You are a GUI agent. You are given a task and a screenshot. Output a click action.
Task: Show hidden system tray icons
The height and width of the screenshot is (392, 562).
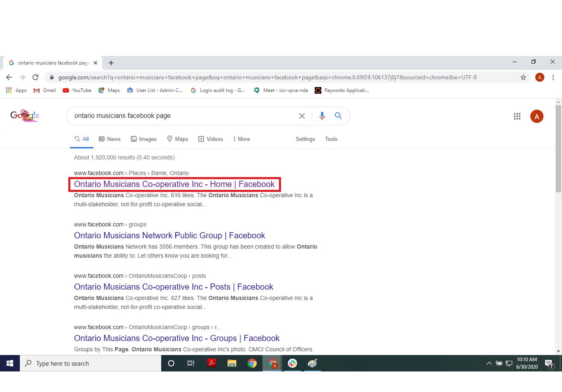click(489, 363)
